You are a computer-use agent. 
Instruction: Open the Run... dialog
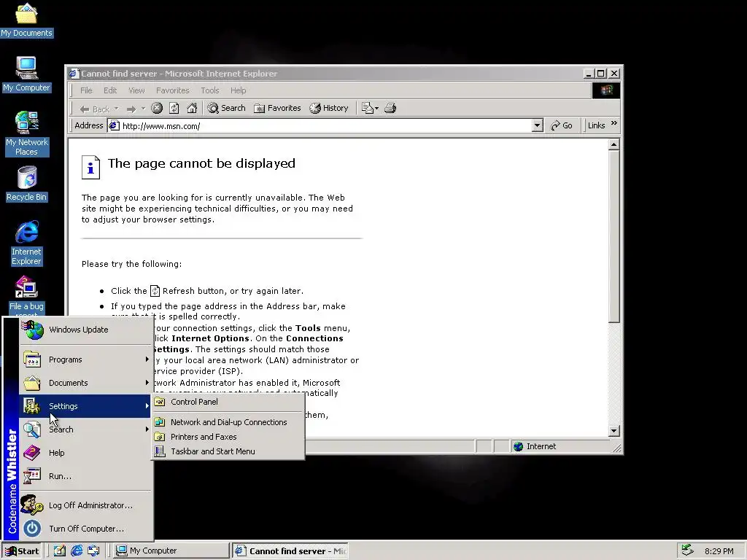[x=85, y=476]
